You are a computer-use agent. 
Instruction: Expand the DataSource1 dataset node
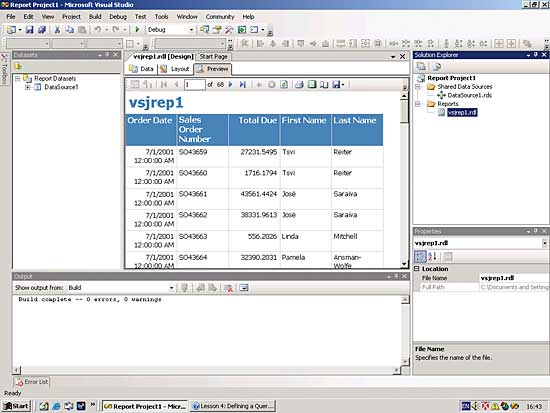[28, 87]
